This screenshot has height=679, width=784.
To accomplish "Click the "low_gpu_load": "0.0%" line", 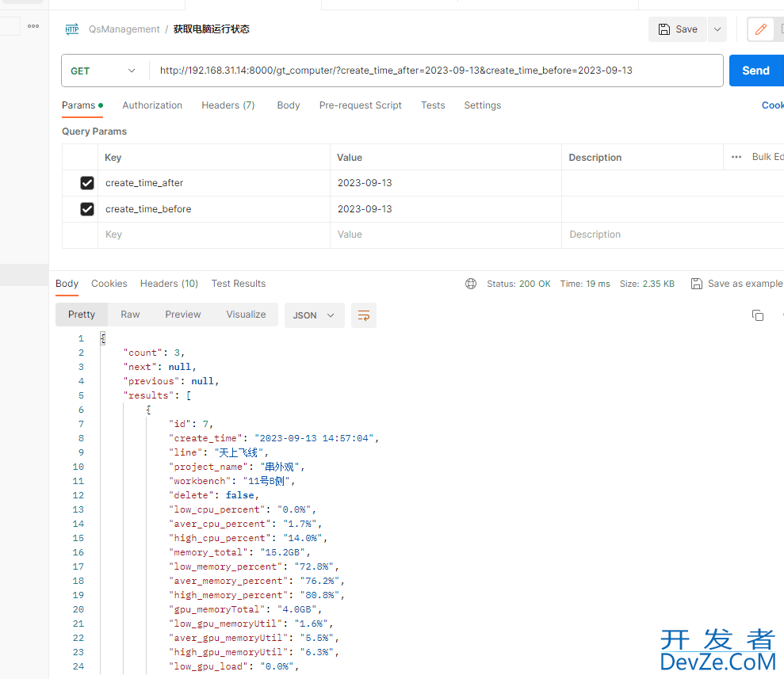I will 234,666.
